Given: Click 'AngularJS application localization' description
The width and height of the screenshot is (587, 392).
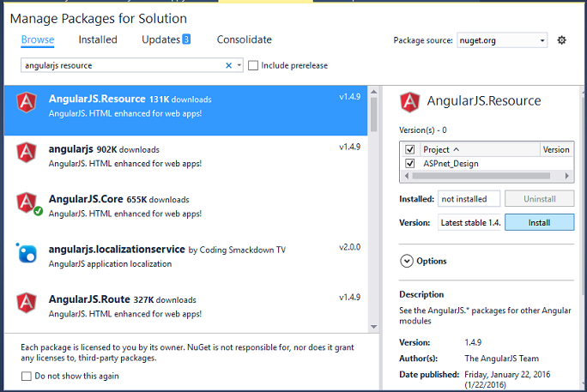Looking at the screenshot, I should (110, 263).
